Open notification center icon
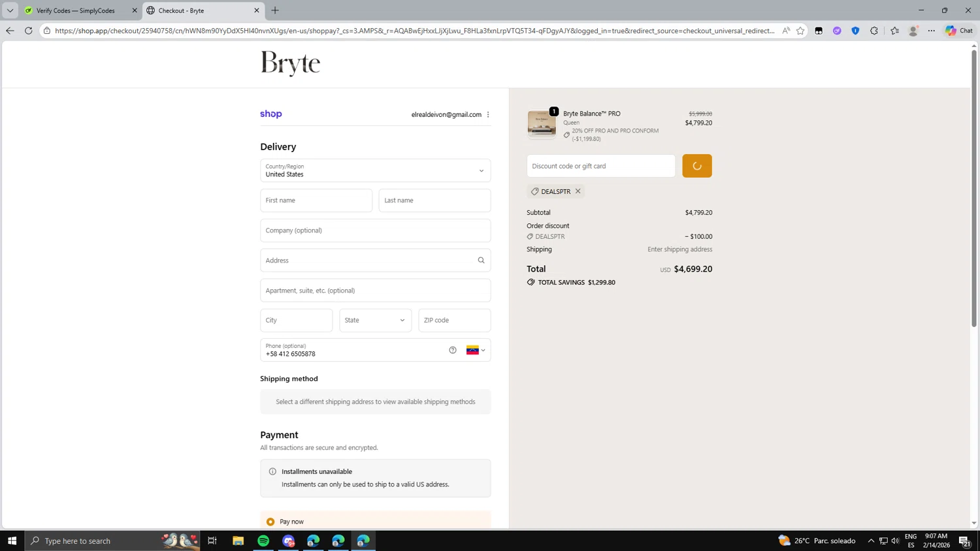 [x=965, y=541]
